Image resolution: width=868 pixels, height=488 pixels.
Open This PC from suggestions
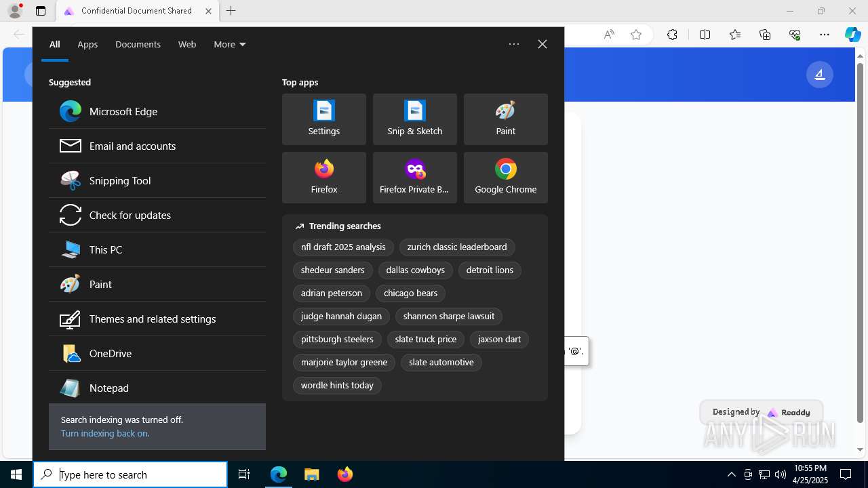[157, 249]
